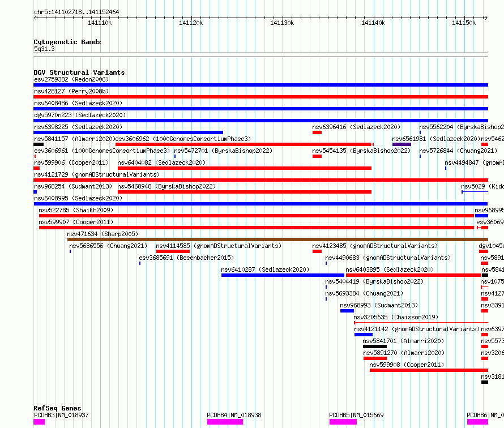This screenshot has width=504, height=428.
Task: Click the esv2759382 (Redon2006) variant label
Action: pos(71,79)
